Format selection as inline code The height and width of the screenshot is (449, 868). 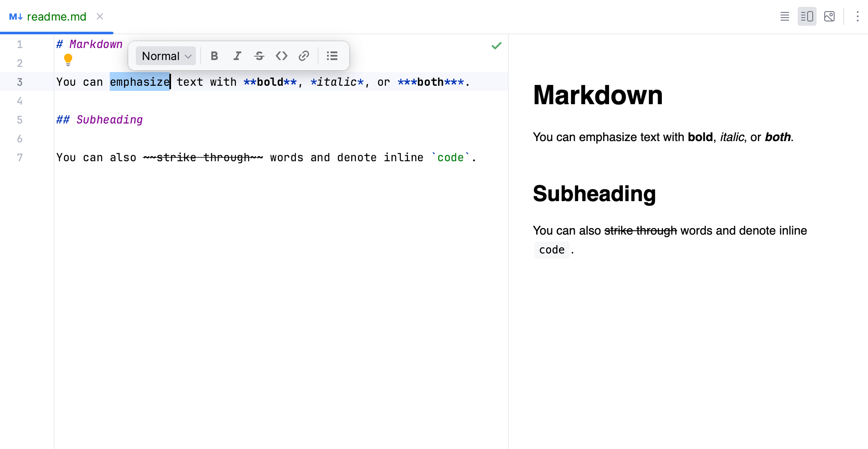point(282,55)
